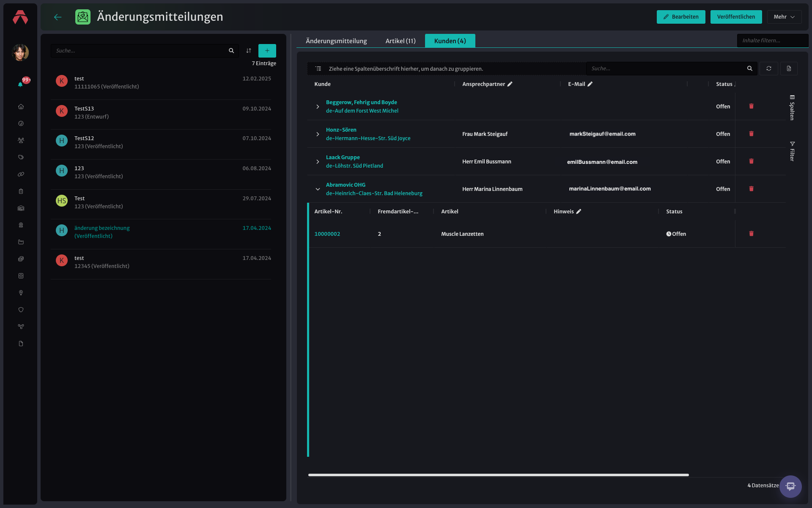Sort by the E-Mail column header
812x508 pixels.
click(x=576, y=84)
